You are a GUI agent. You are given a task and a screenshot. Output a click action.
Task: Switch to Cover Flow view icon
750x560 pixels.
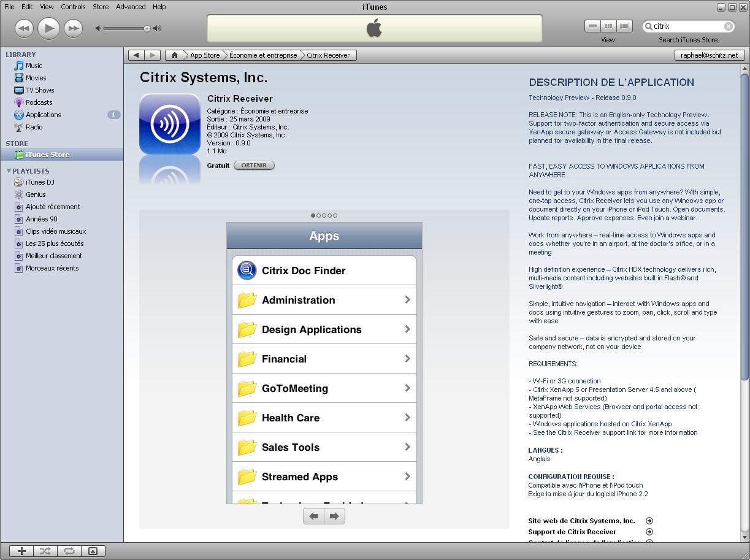tap(624, 26)
